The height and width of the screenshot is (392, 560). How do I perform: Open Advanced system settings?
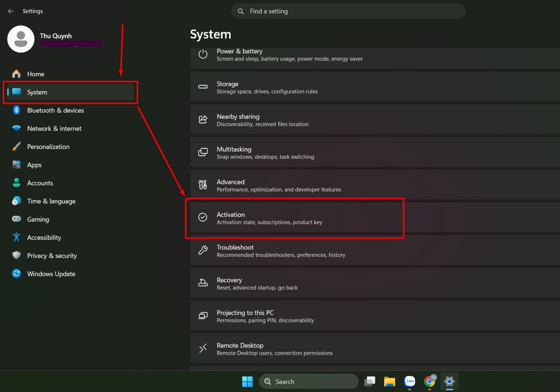(x=375, y=185)
